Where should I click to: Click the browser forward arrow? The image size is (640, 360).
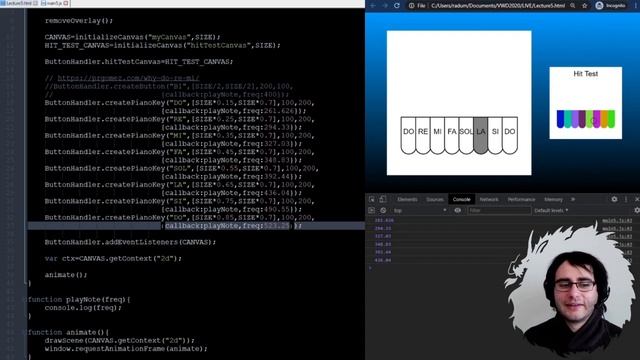point(384,6)
